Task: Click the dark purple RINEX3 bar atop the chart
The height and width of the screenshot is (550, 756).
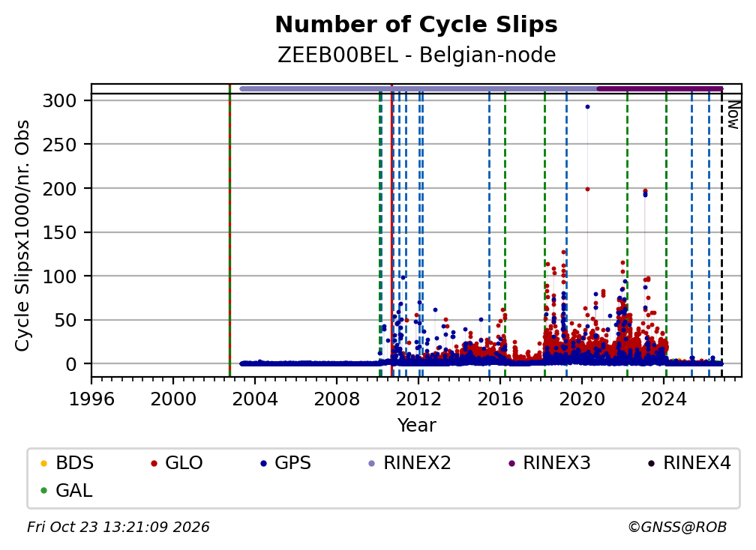Action: (x=660, y=88)
